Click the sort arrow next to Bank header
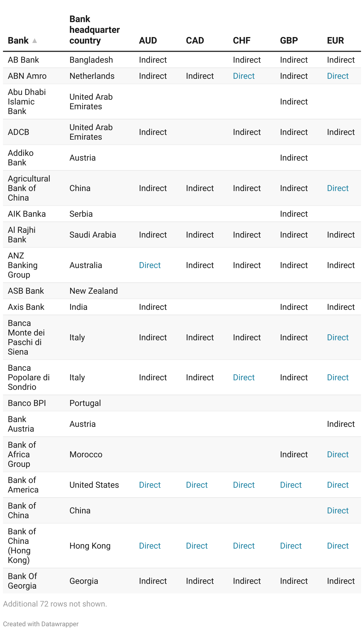 click(35, 41)
